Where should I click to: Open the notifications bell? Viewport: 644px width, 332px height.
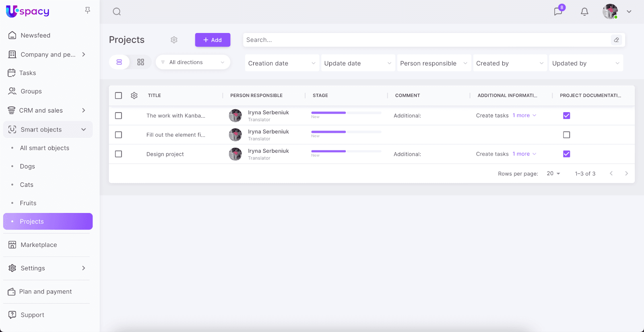[584, 12]
